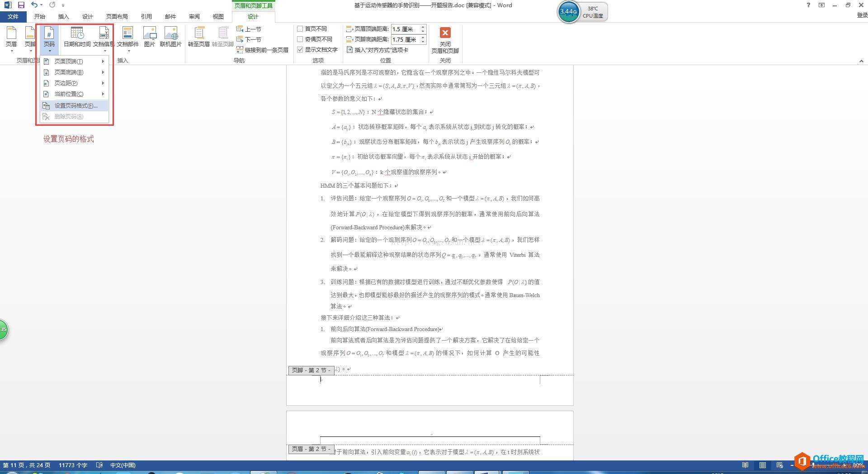This screenshot has height=474, width=868.
Task: Click the Redo icon in title bar
Action: click(x=52, y=5)
